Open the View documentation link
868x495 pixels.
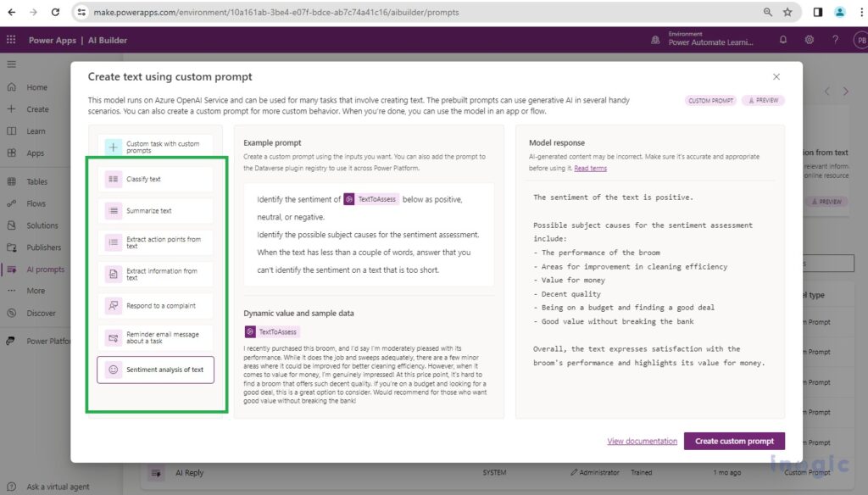642,441
